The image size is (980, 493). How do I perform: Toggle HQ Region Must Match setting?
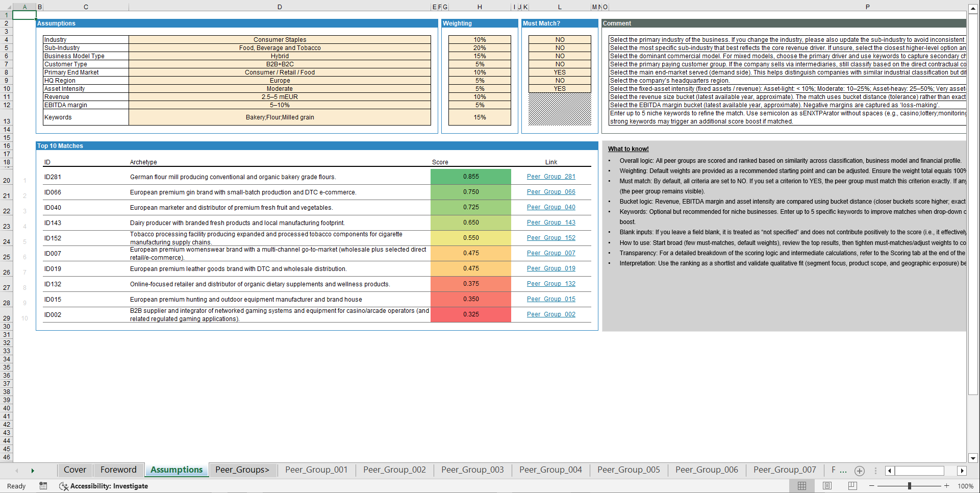[559, 80]
